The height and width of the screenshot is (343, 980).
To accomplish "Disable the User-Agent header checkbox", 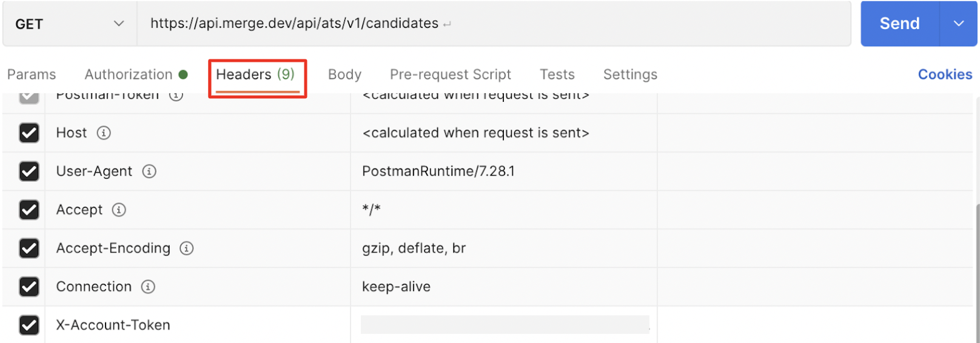I will click(x=29, y=171).
